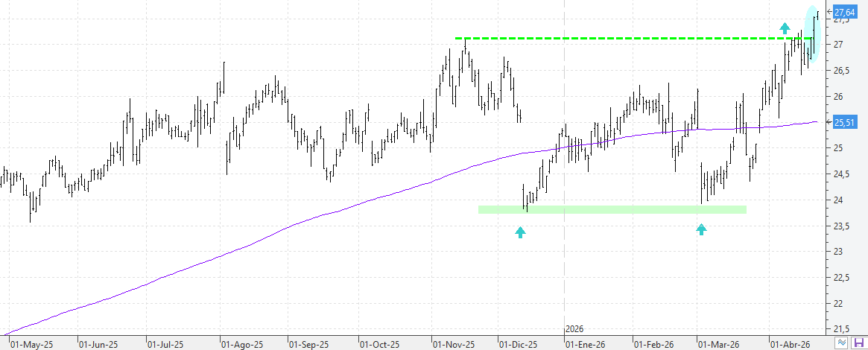
Task: Click the 2026 year marker on the time axis
Action: tap(574, 328)
